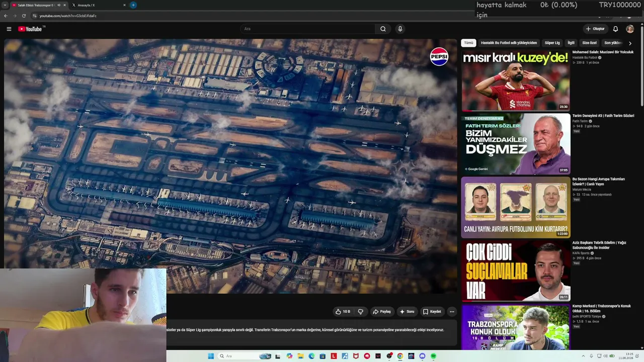
Task: Open Discord from the taskbar
Action: 422,356
